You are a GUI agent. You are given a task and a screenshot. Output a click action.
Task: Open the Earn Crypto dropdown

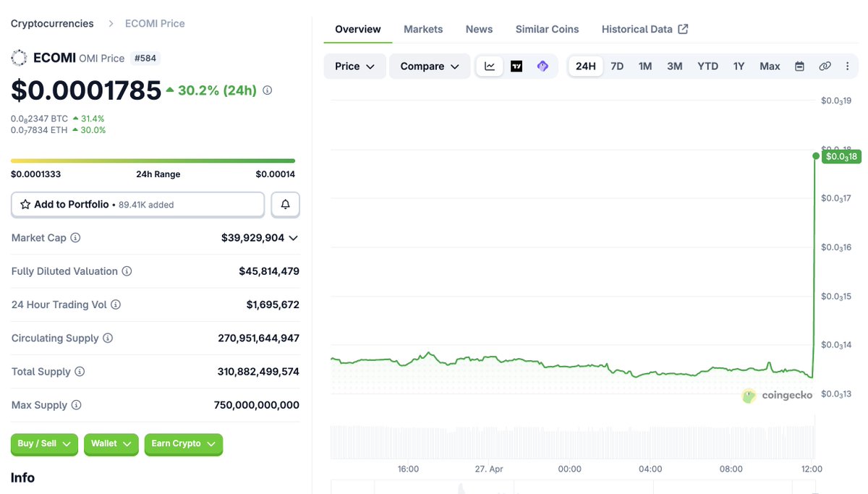(183, 444)
